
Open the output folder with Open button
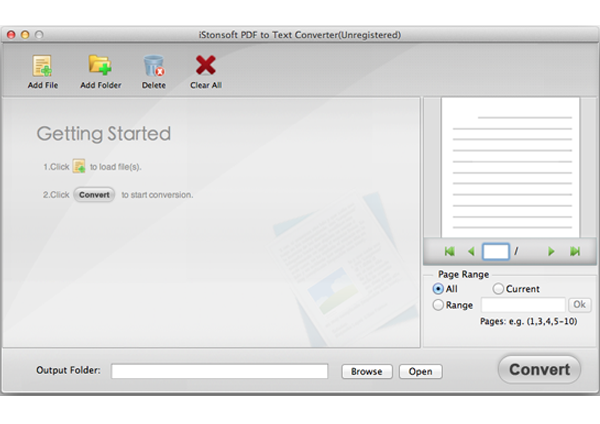[420, 372]
